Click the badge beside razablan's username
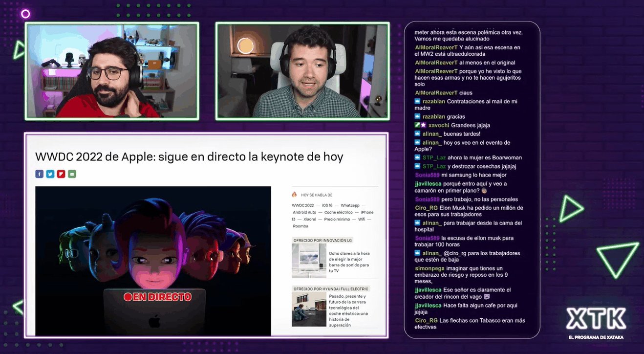 click(x=417, y=101)
